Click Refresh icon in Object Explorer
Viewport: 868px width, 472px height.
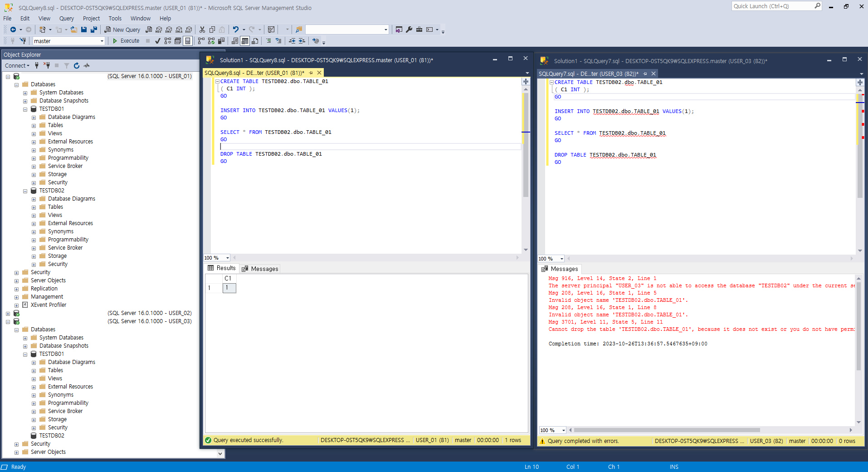point(77,66)
